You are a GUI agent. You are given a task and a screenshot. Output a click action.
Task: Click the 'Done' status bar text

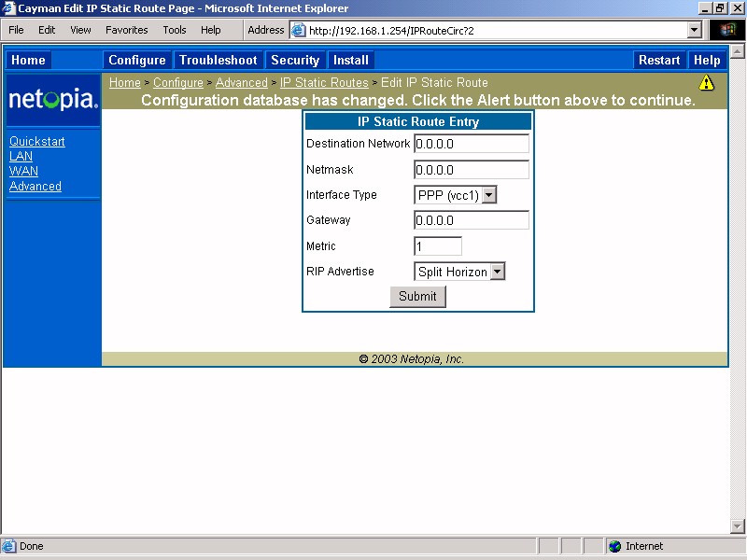tap(32, 546)
